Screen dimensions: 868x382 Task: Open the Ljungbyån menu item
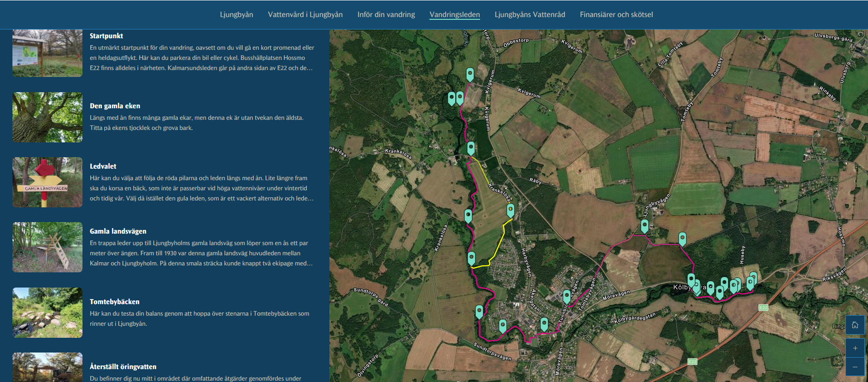(x=236, y=15)
